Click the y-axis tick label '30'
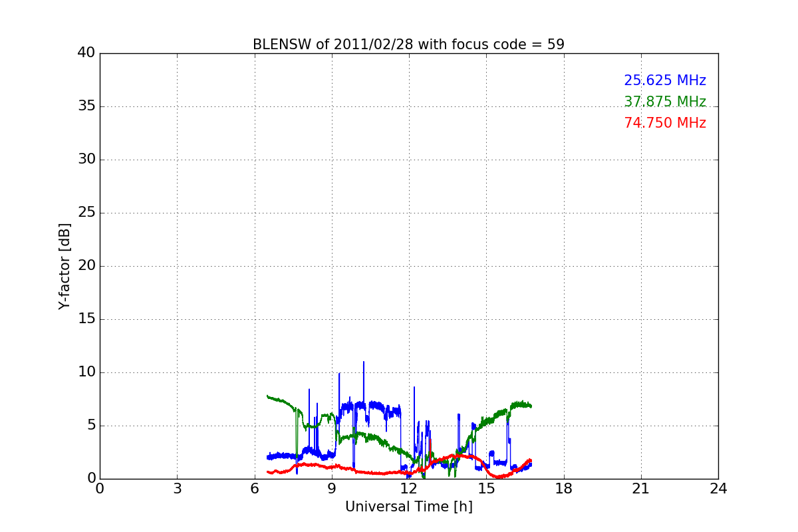 click(86, 160)
